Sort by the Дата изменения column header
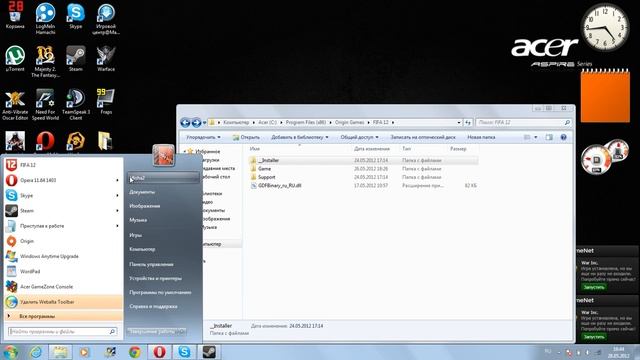The image size is (640, 360). coord(372,149)
